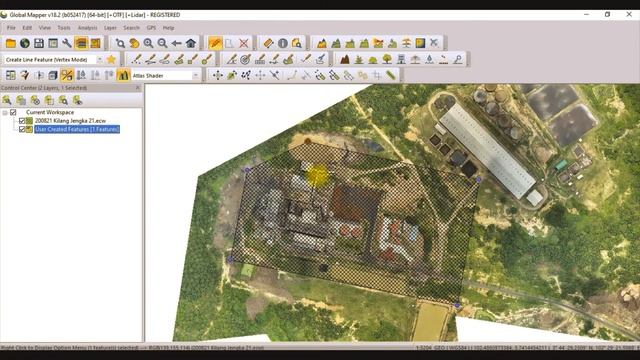
Task: Open the Help menu
Action: pos(169,28)
